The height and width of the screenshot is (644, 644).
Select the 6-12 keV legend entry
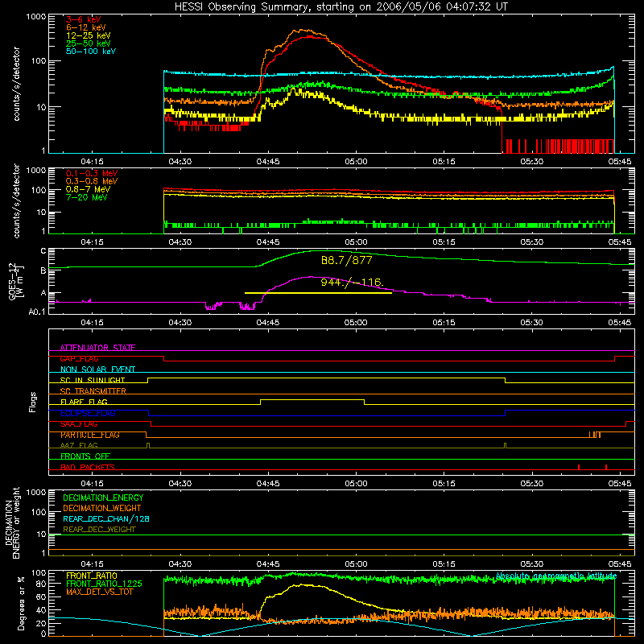tap(86, 27)
